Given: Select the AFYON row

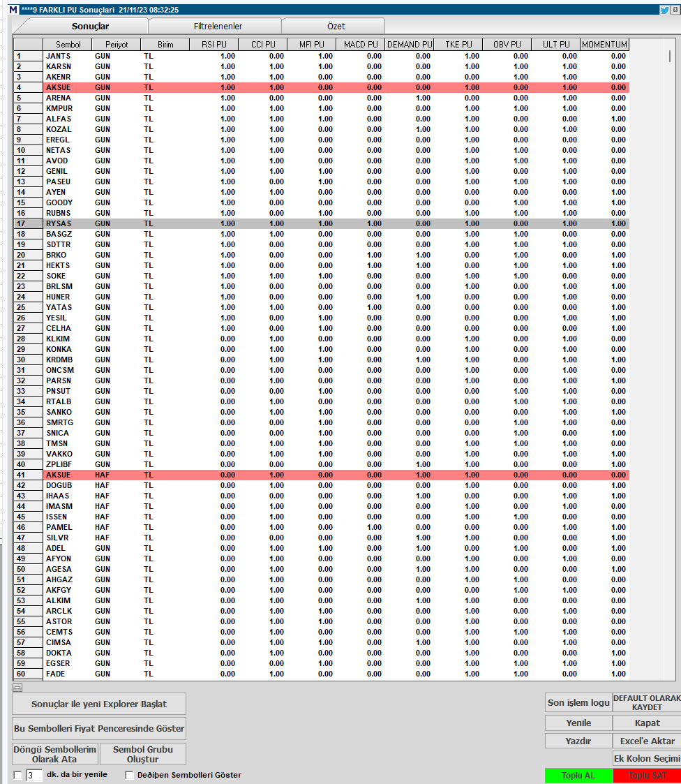Looking at the screenshot, I should click(x=321, y=559).
